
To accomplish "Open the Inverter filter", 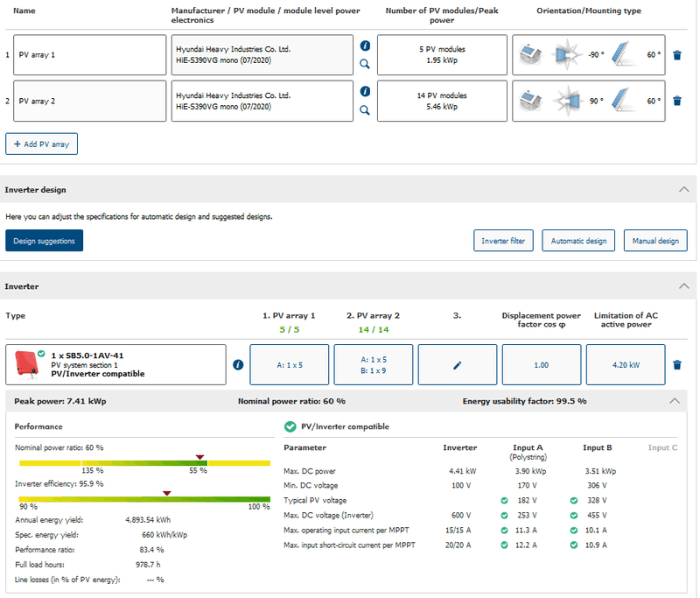I will [503, 241].
